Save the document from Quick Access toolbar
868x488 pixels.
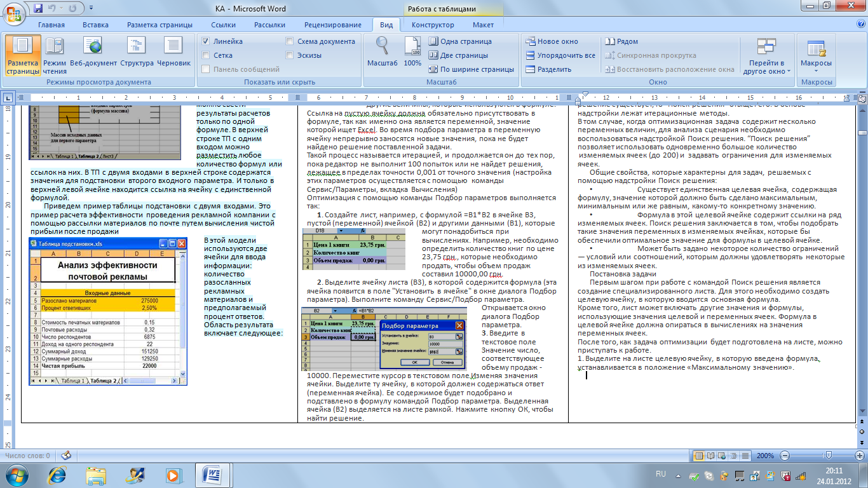coord(38,9)
